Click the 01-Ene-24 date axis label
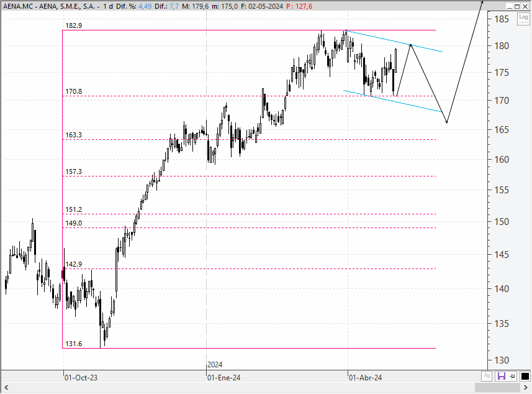Screen dimensions: 532x394 tap(224, 378)
